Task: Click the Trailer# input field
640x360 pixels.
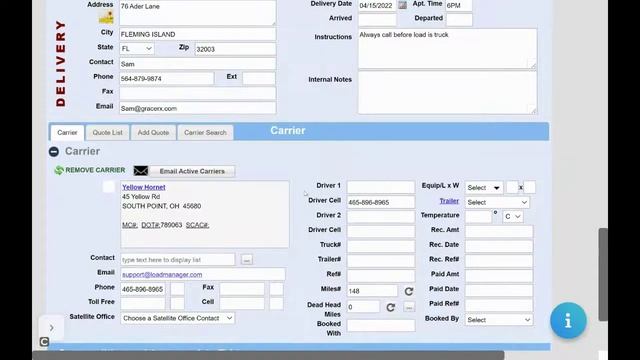Action: click(381, 261)
